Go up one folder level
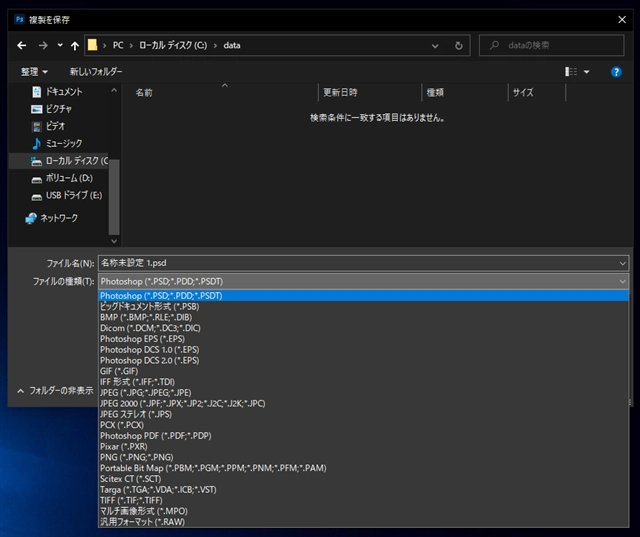This screenshot has width=640, height=537. click(75, 46)
